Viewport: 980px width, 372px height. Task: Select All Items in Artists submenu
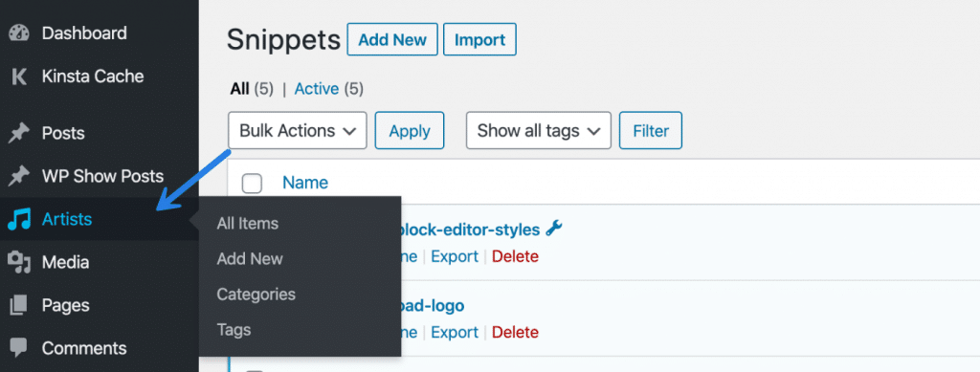[x=248, y=224]
